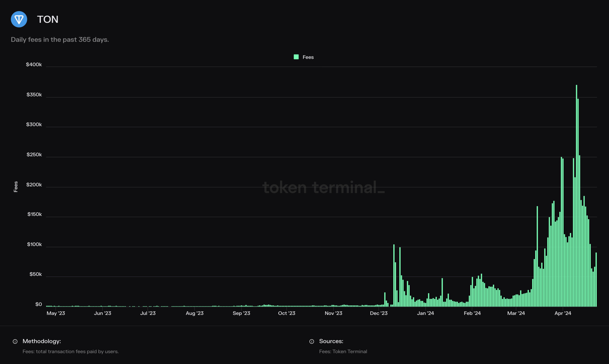Image resolution: width=609 pixels, height=364 pixels.
Task: Click the TON logo icon
Action: pyautogui.click(x=19, y=19)
